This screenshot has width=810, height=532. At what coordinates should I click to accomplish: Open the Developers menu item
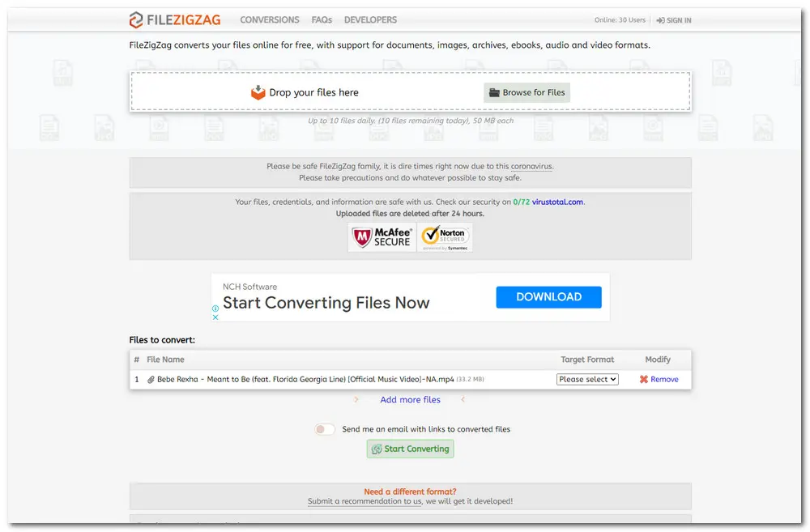point(370,20)
